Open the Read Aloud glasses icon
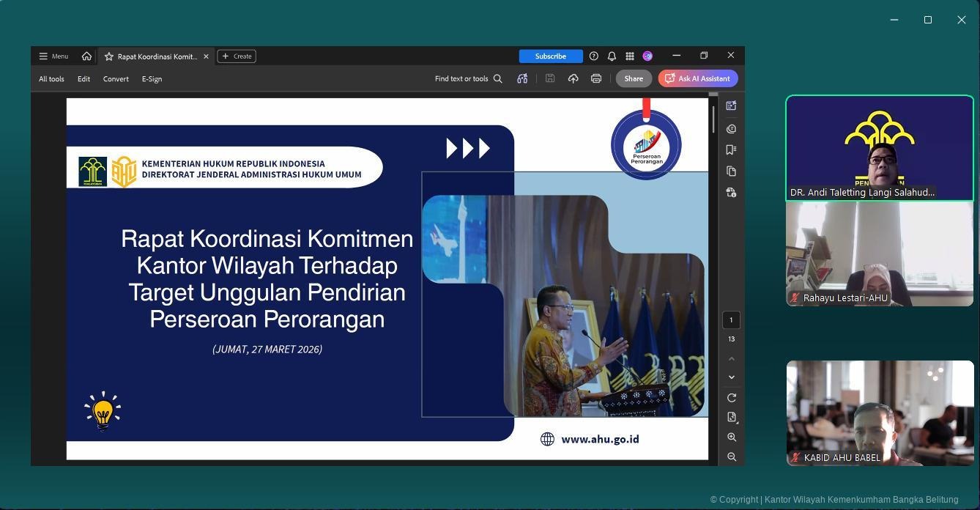980x510 pixels. pos(522,78)
